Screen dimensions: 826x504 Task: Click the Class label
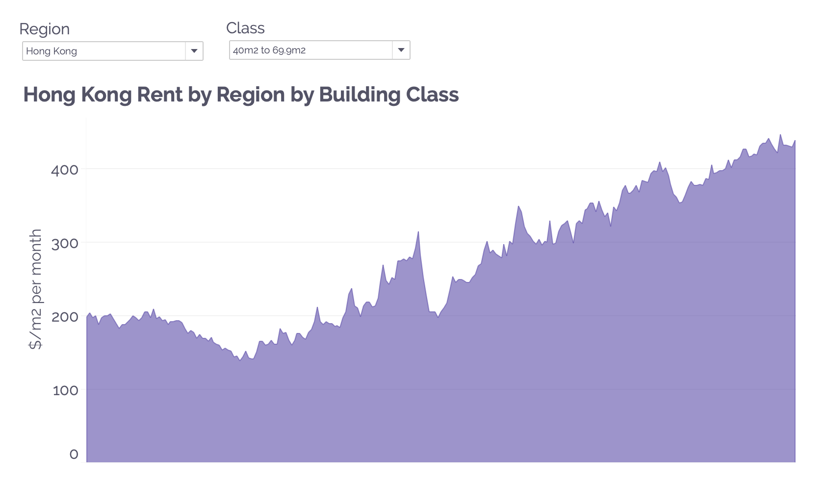pos(245,28)
